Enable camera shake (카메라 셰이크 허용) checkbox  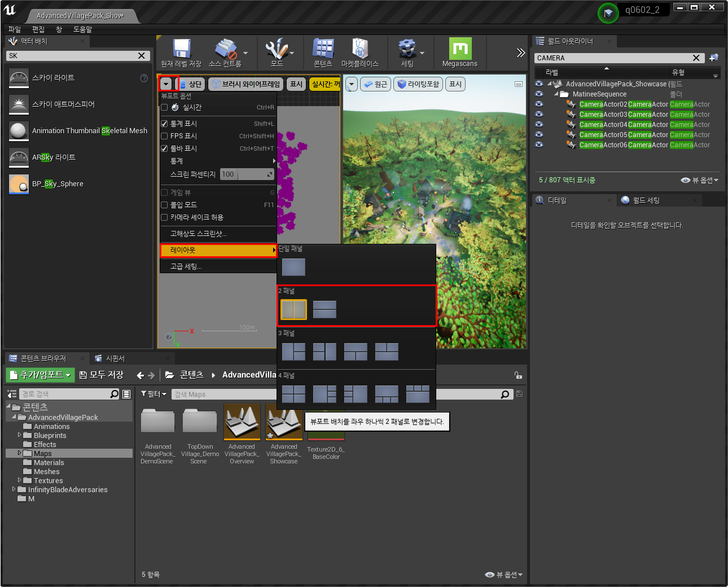164,217
